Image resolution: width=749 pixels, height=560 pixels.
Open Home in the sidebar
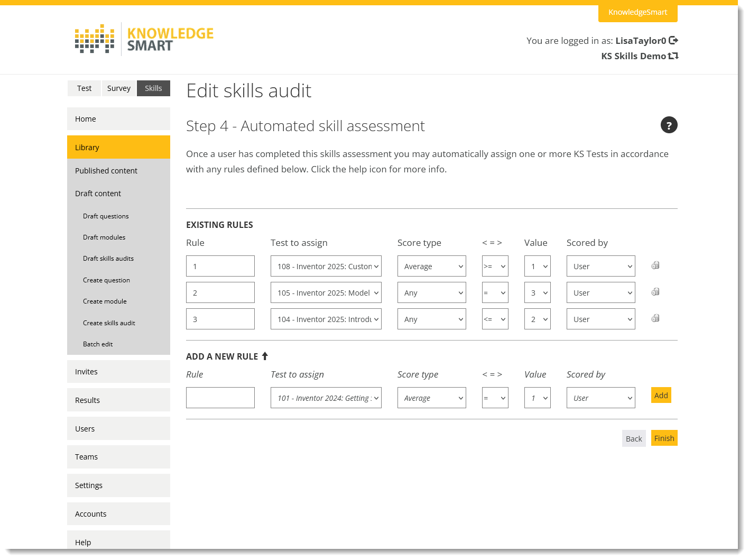click(118, 119)
